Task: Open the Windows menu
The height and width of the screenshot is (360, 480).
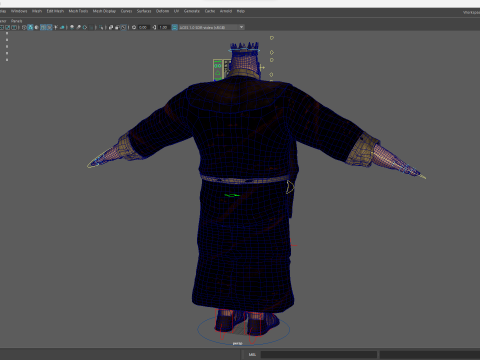Action: [x=19, y=11]
